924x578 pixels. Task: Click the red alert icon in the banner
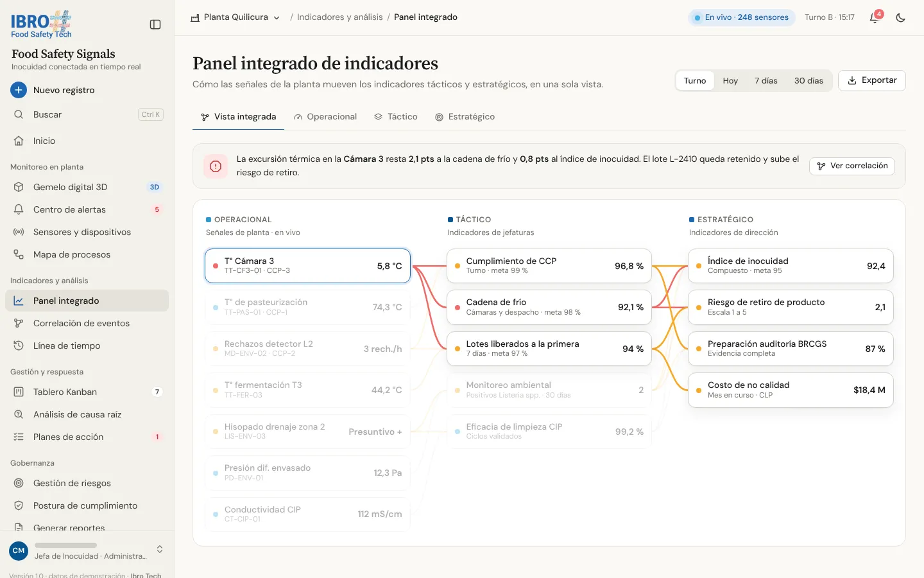216,166
